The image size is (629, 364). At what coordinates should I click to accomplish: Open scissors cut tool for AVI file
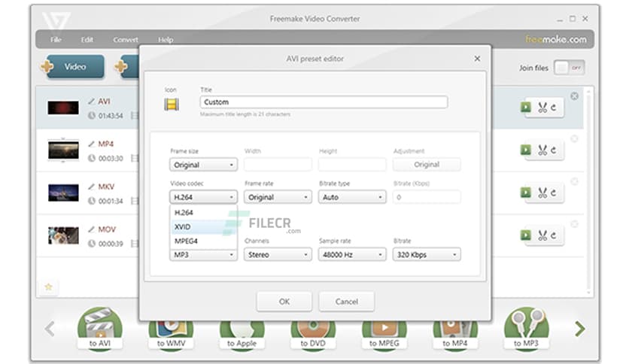542,108
